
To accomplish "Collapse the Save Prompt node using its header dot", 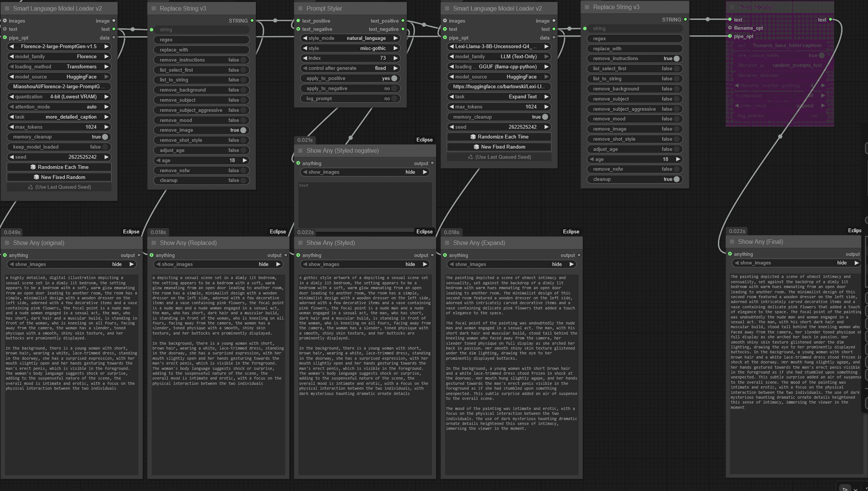I will pos(732,7).
